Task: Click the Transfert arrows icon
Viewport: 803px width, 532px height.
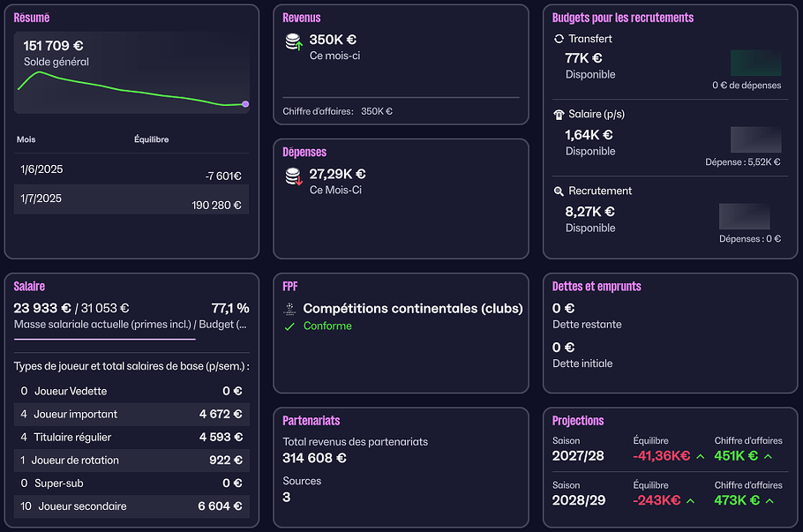Action: tap(559, 39)
